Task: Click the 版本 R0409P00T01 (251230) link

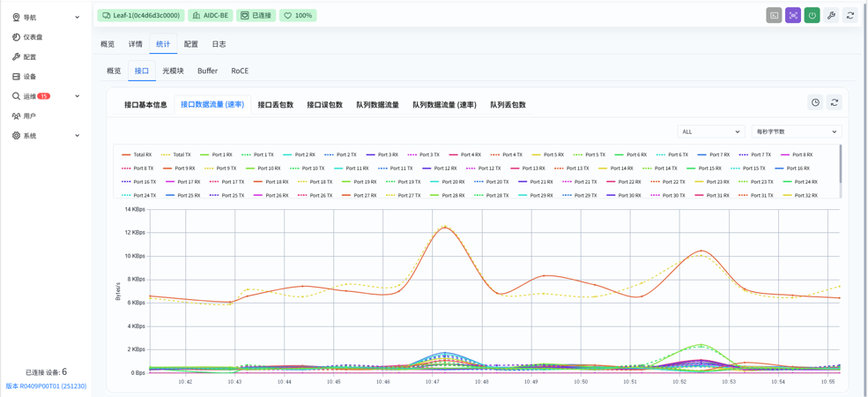Action: point(46,386)
